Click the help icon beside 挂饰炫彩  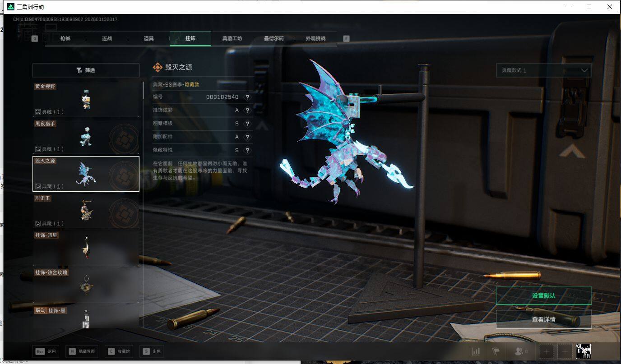tap(247, 111)
